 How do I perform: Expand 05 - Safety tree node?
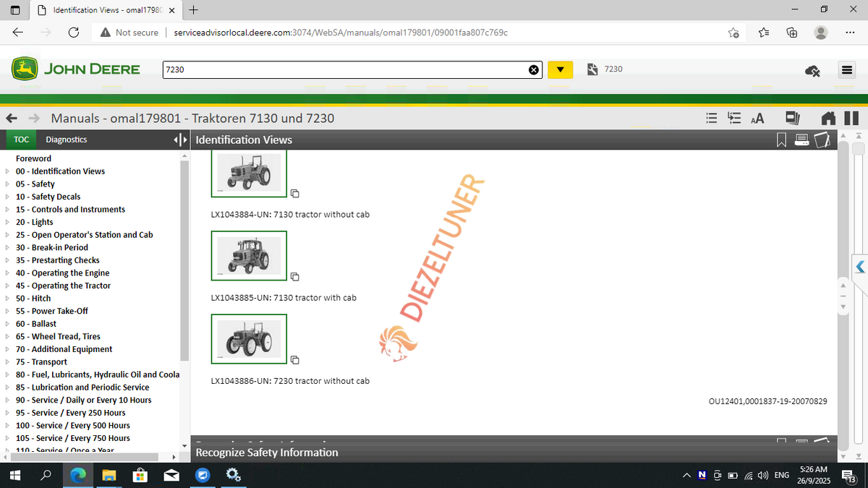[x=7, y=184]
